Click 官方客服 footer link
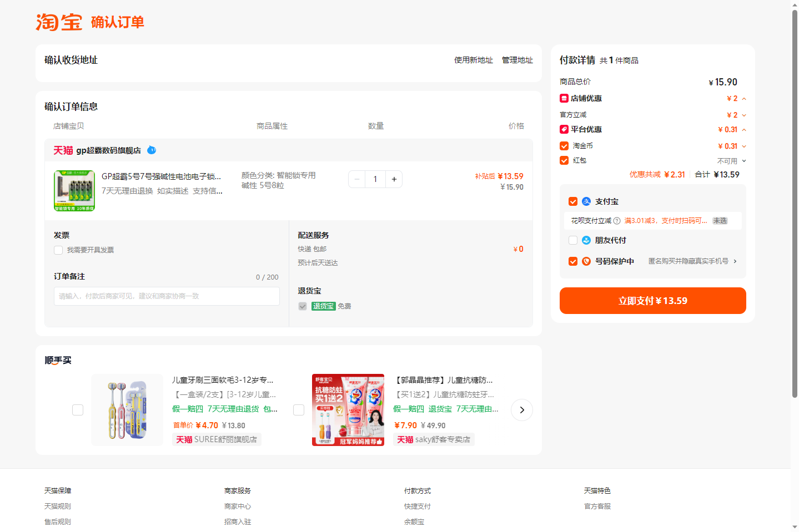The image size is (799, 532). point(597,506)
